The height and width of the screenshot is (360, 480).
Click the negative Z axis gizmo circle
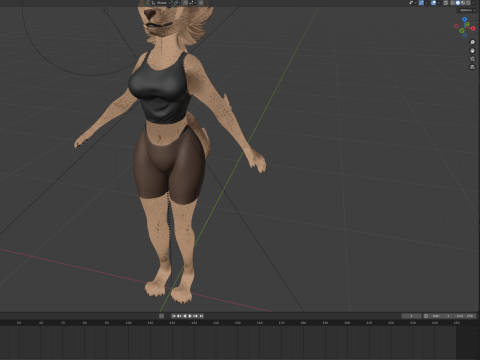point(465,35)
